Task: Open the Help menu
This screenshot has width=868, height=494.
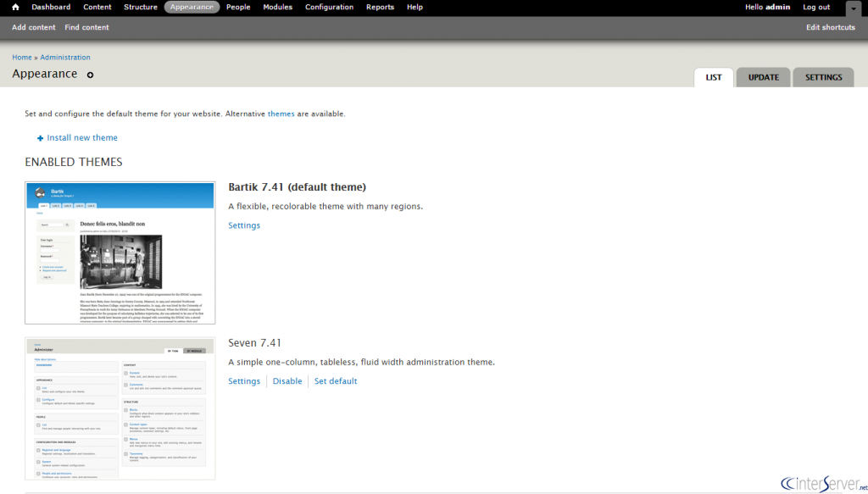Action: coord(415,7)
